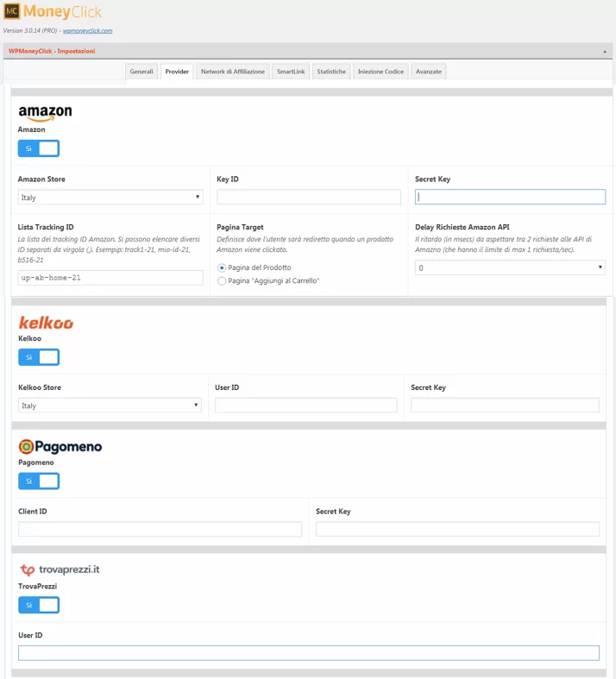This screenshot has width=616, height=679.
Task: Click the WPMoneyClick - Impostazioni panel title
Action: 52,51
